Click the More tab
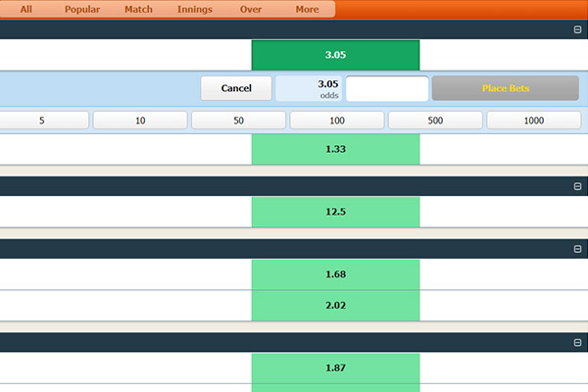 [307, 9]
